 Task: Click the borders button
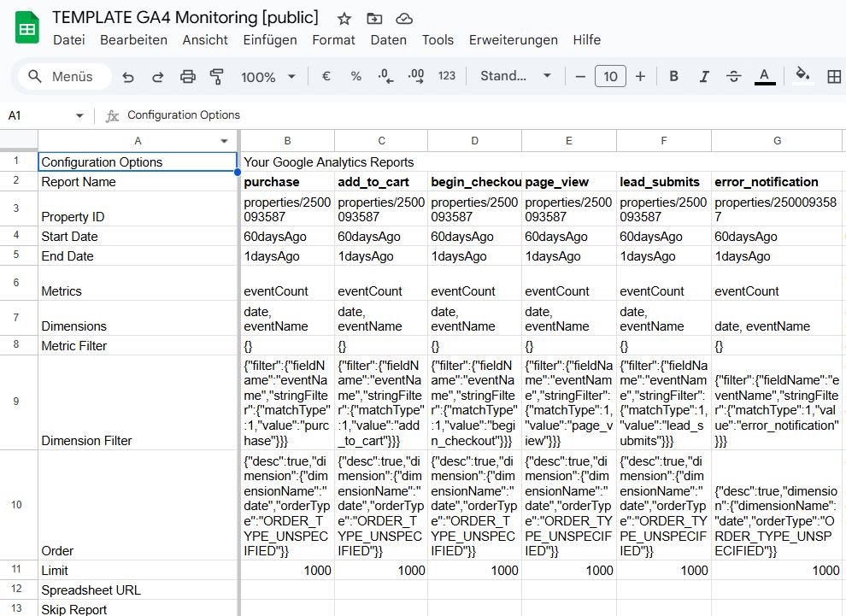(x=834, y=76)
